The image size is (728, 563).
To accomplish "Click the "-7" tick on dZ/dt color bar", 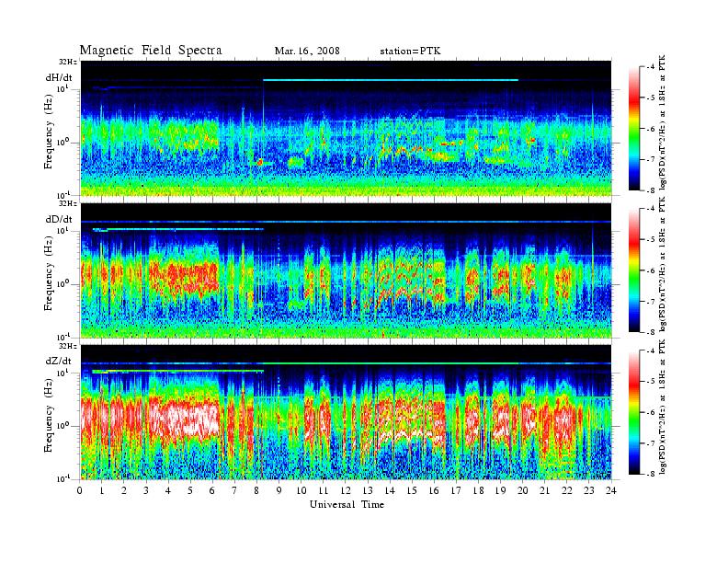I will coord(651,443).
